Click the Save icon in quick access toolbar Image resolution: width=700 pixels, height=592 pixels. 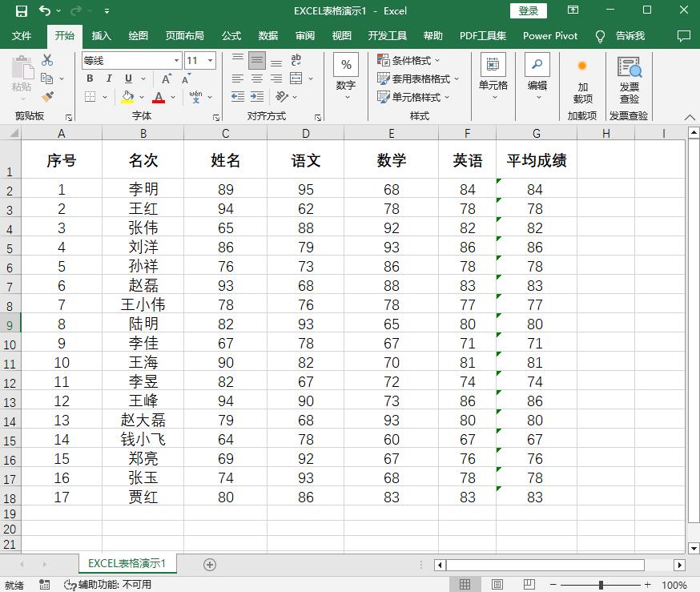point(21,10)
